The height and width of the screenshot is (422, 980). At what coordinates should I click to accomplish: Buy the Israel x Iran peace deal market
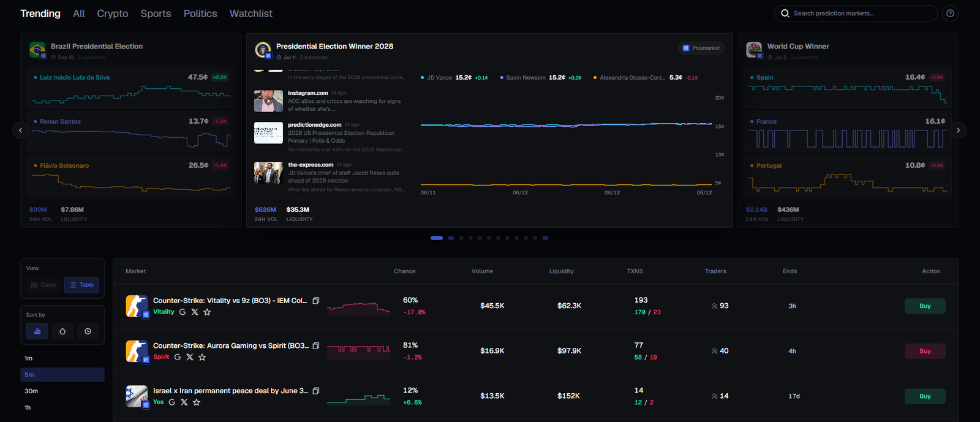tap(925, 396)
